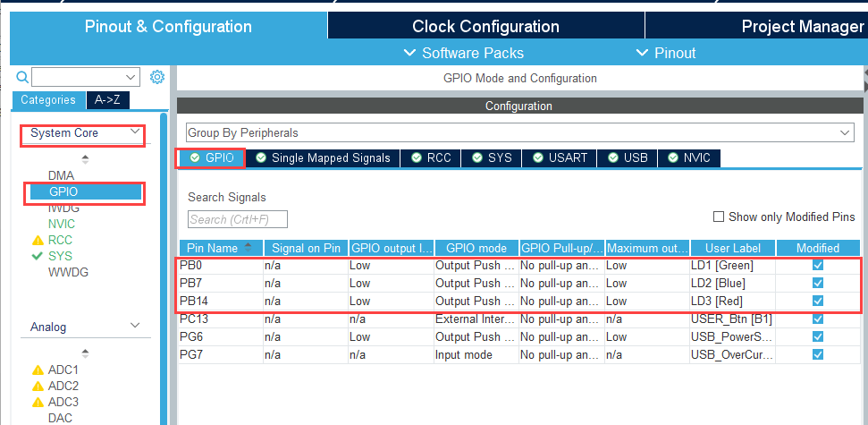Image resolution: width=868 pixels, height=425 pixels.
Task: Click the warning icon beside ADC2
Action: 38,386
